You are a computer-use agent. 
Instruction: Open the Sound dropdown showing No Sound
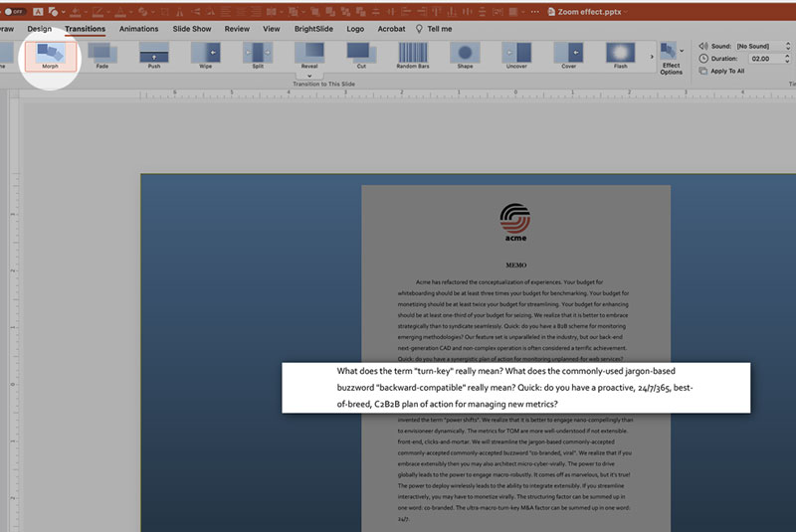[763, 46]
